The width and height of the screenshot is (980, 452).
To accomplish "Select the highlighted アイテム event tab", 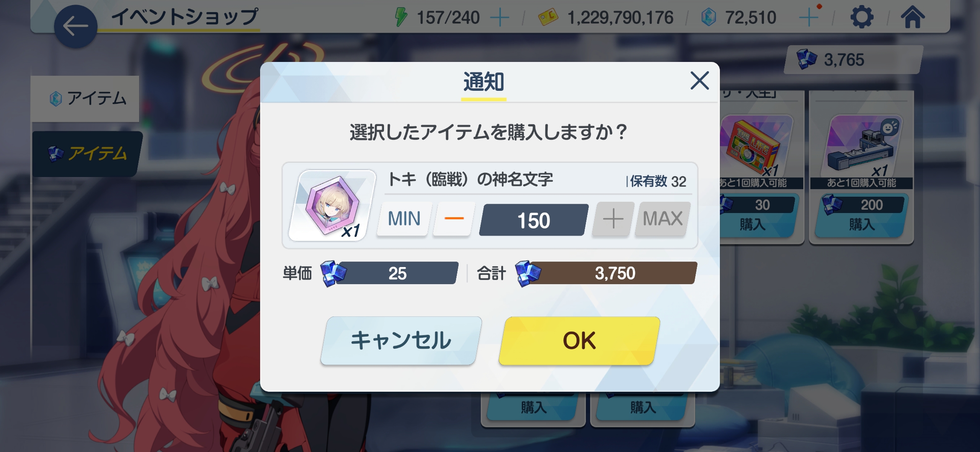I will (87, 154).
